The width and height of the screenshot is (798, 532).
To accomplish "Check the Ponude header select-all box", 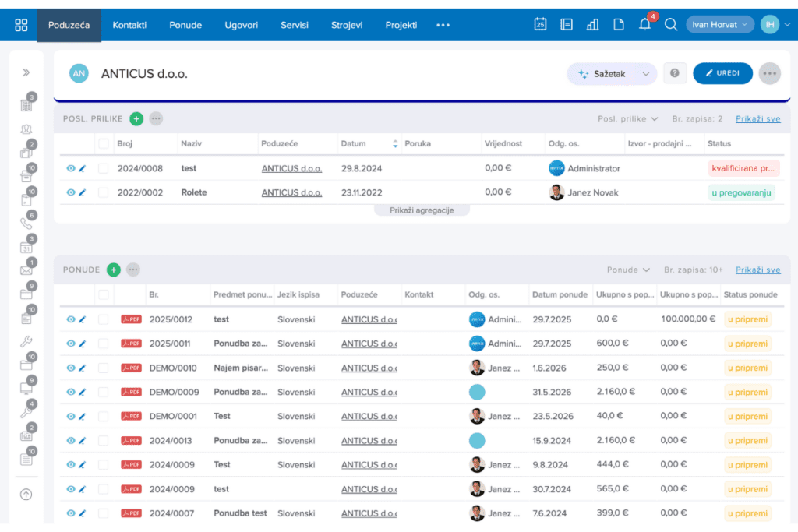I will (x=104, y=294).
